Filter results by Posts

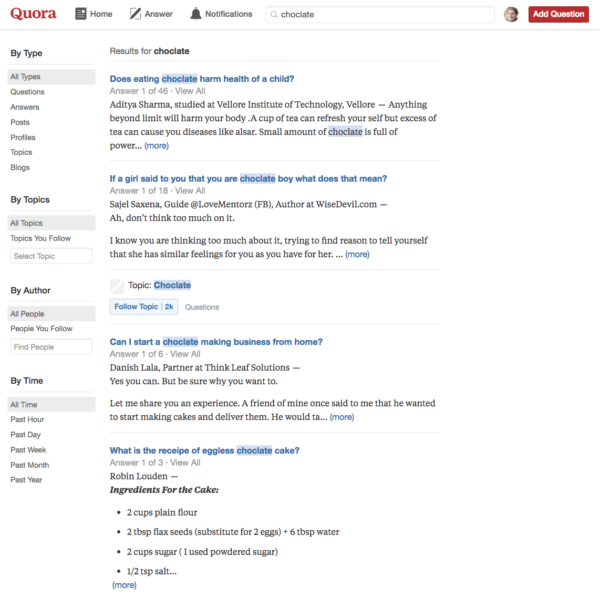(20, 122)
